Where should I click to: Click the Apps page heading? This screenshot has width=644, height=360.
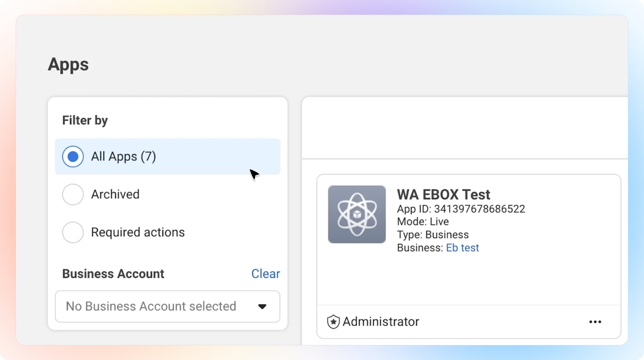point(68,64)
